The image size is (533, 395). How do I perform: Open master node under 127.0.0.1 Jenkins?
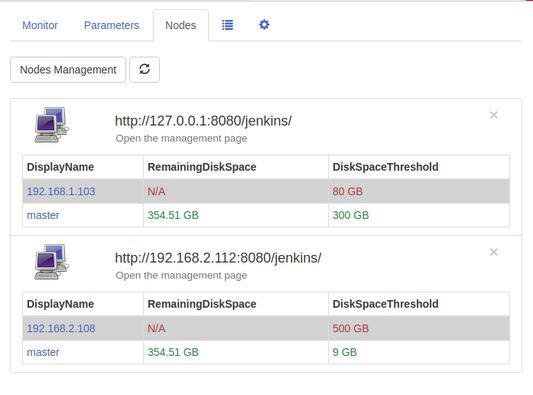43,215
